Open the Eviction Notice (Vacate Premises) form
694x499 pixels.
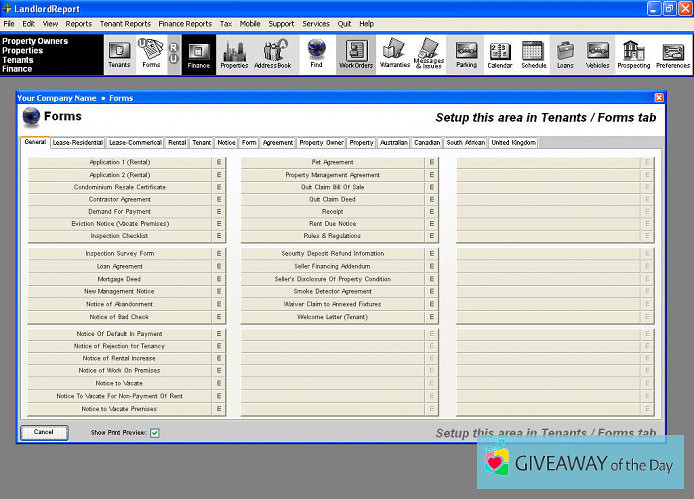(119, 224)
